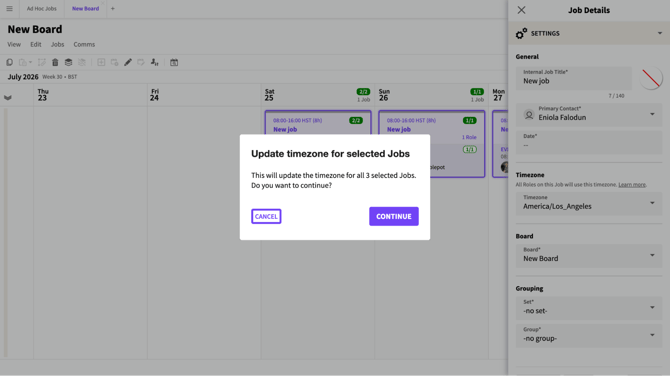
Task: Click the 2/2 badge in Sat header
Action: click(x=363, y=91)
